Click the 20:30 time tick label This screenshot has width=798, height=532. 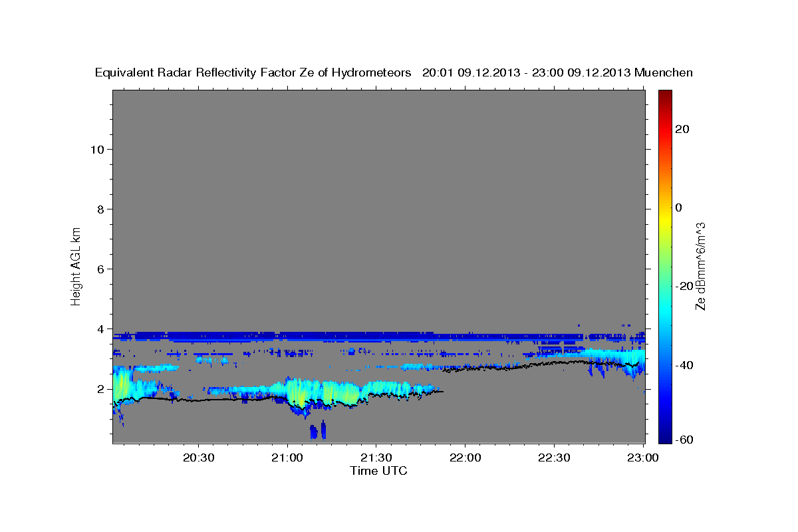[x=198, y=458]
